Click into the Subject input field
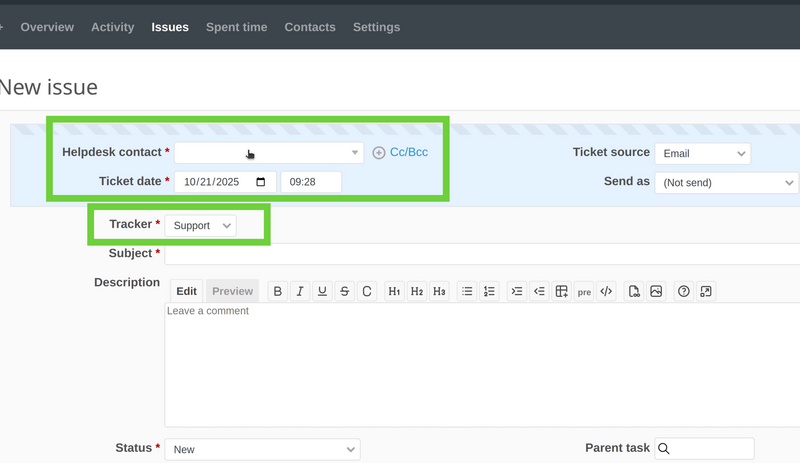Viewport: 800px width, 463px height. (x=482, y=254)
